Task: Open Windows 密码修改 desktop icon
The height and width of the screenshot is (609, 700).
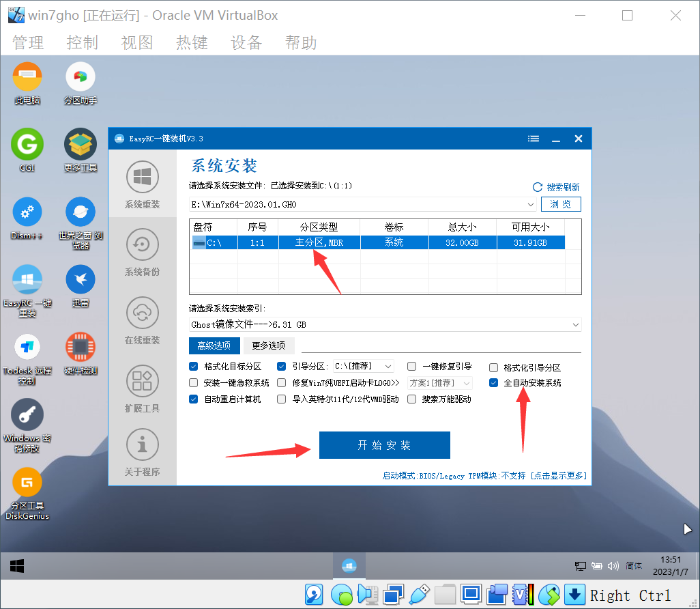Action: click(27, 426)
